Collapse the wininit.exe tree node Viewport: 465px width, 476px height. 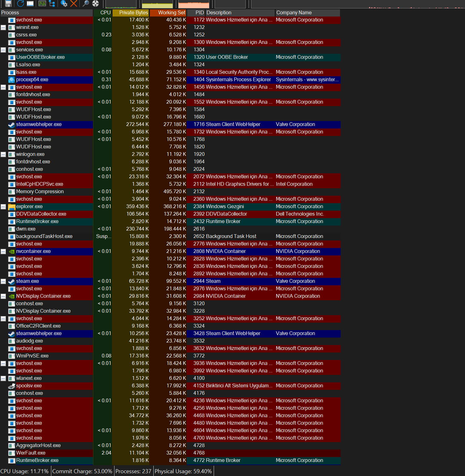pos(3,27)
